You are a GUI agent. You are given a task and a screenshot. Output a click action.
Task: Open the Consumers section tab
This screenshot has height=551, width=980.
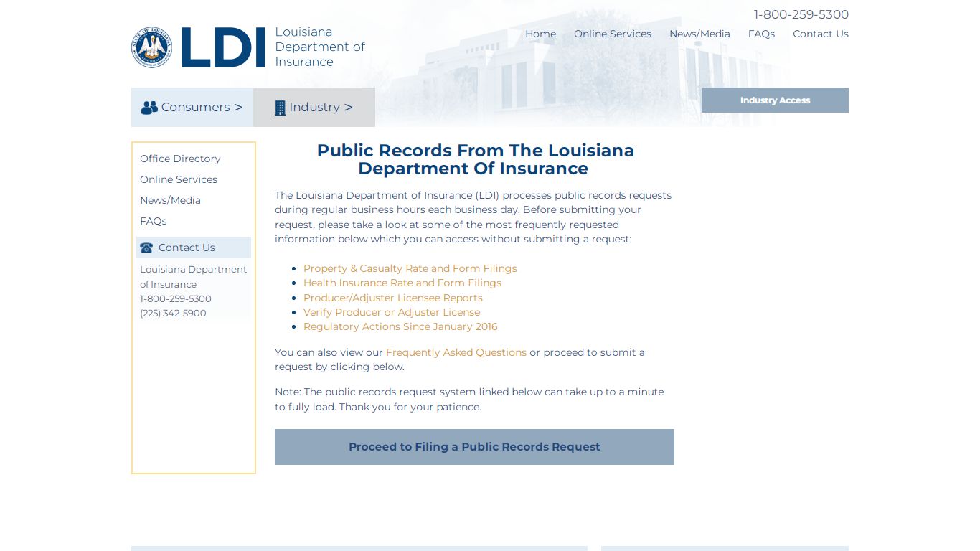(x=192, y=107)
